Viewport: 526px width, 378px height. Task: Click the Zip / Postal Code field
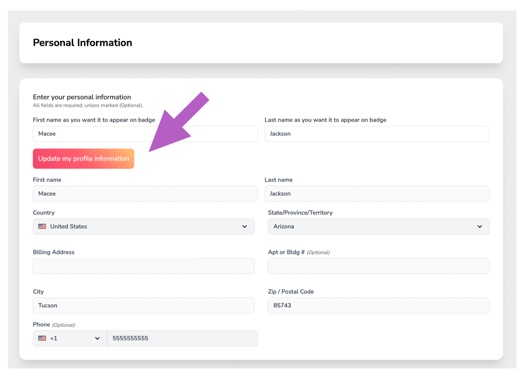pos(379,306)
